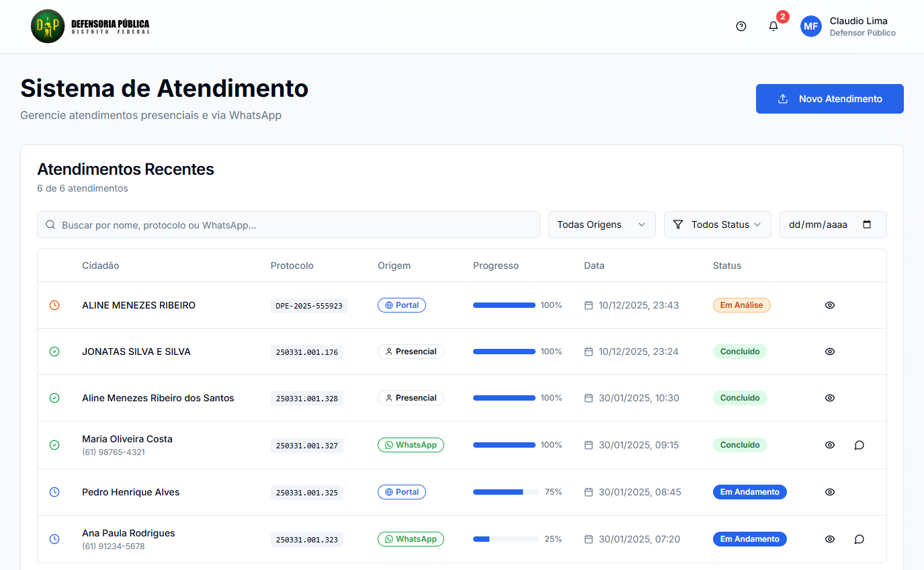
Task: Click the Novo Atendimento button
Action: [x=829, y=99]
